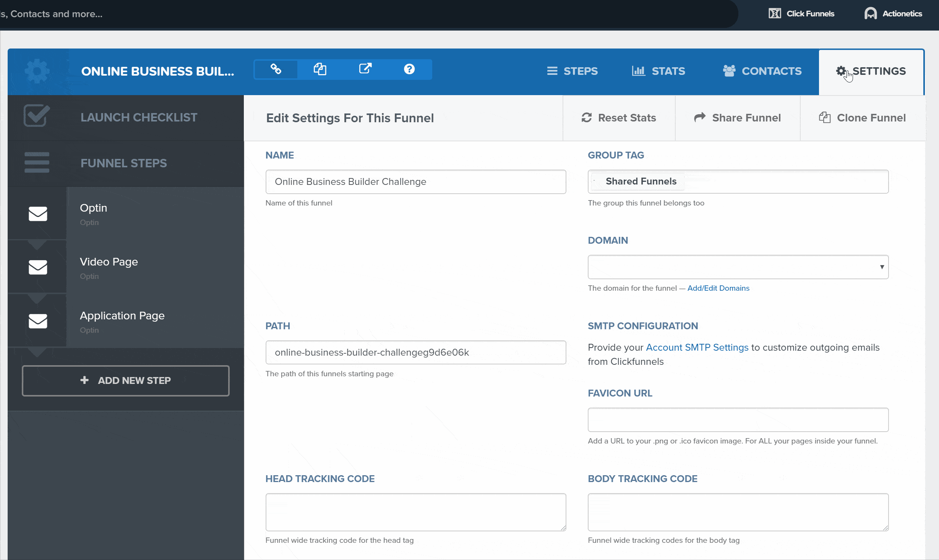The height and width of the screenshot is (560, 939).
Task: Open the Group Tag Shared Funnels selector
Action: (738, 181)
